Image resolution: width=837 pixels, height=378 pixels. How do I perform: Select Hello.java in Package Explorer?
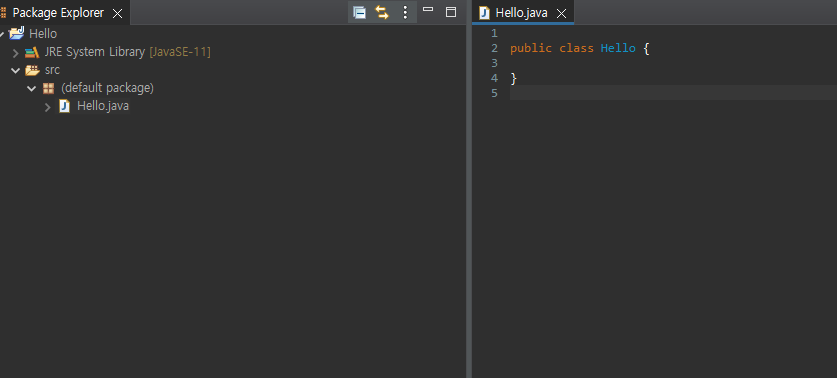(103, 106)
